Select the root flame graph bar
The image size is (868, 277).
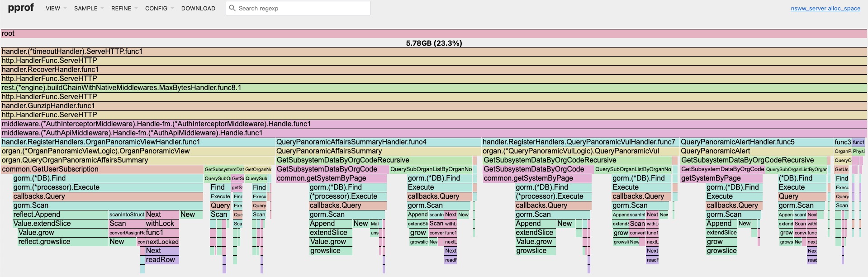(x=433, y=33)
